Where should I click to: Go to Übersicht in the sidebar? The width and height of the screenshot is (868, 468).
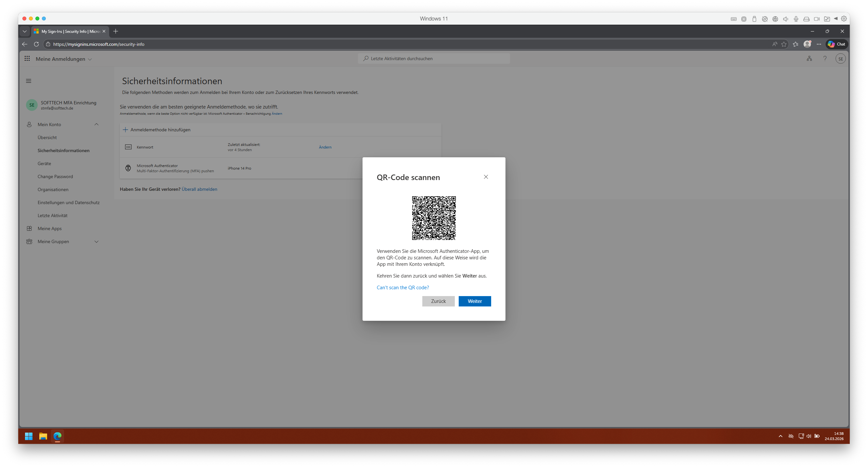click(x=47, y=137)
